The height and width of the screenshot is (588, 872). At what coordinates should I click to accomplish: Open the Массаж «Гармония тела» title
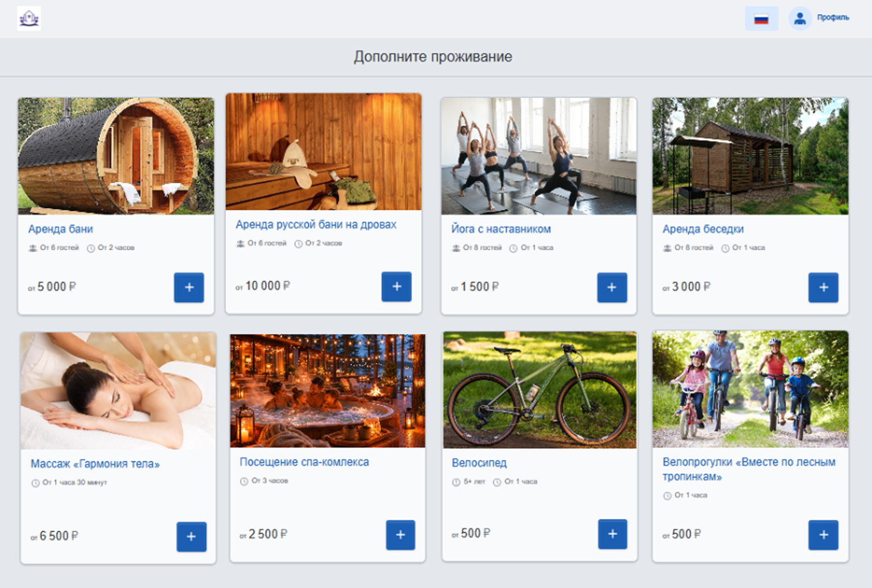coord(95,464)
